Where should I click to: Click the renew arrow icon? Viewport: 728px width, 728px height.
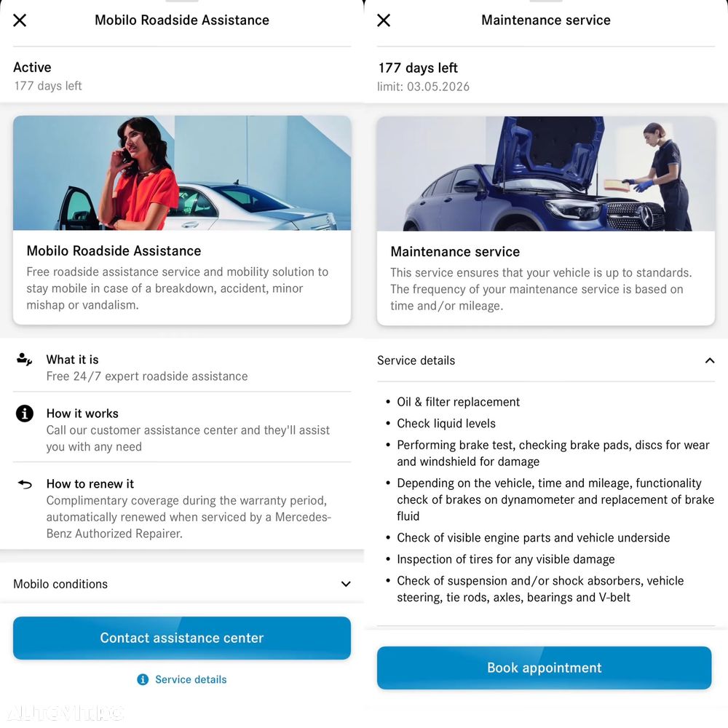coord(25,484)
